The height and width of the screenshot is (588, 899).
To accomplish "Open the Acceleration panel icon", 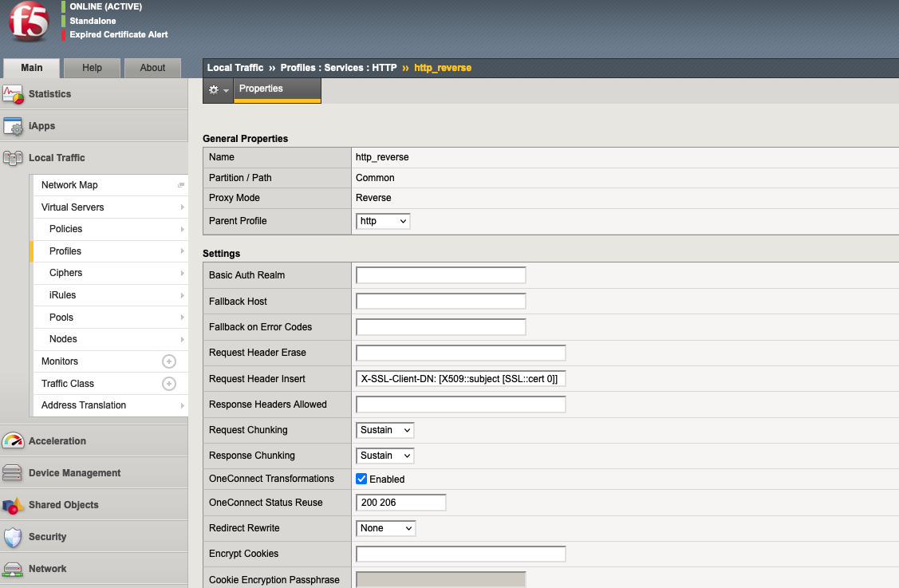I will 13,440.
